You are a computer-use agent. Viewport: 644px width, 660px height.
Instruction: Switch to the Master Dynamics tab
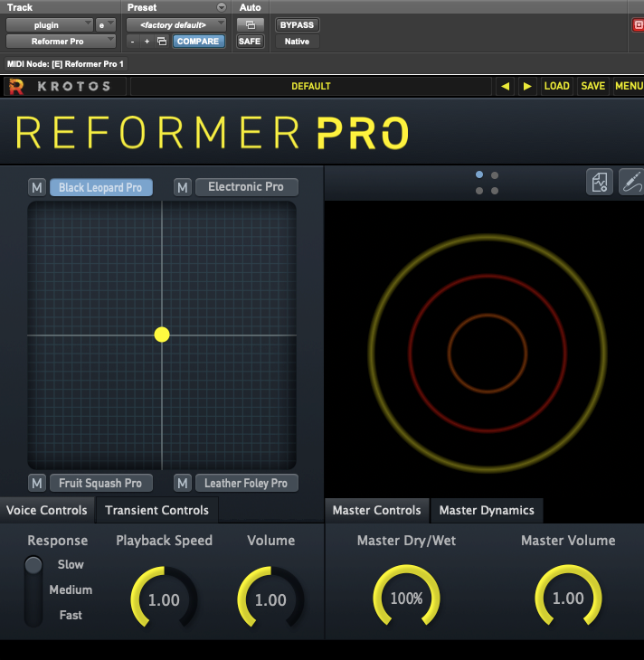pos(487,510)
